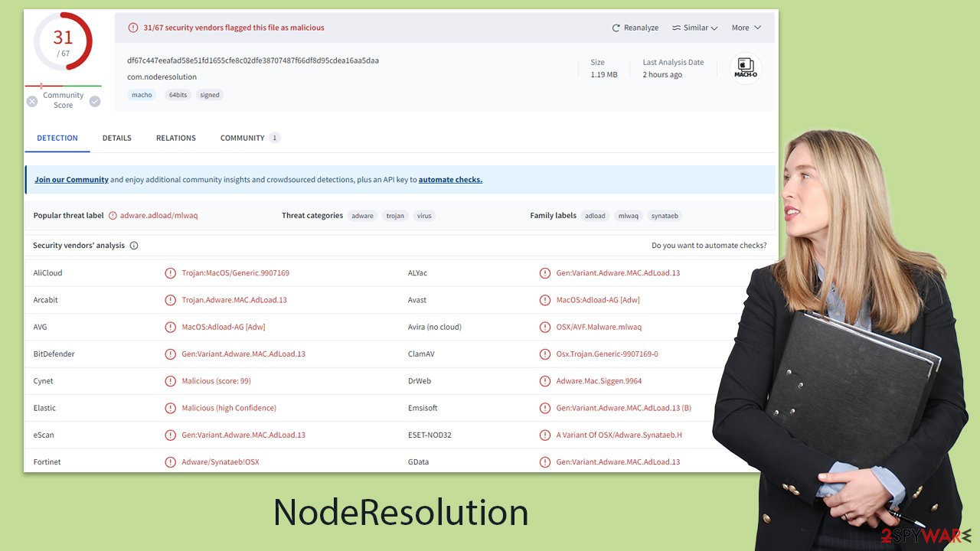Click the Avast detection alert icon
Viewport: 980px width, 551px height.
(545, 300)
